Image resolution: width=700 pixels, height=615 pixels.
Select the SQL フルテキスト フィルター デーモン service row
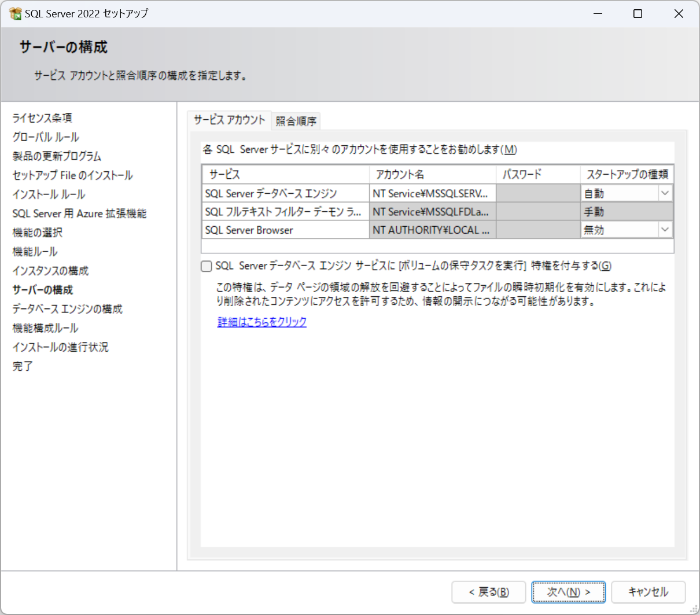coord(438,212)
